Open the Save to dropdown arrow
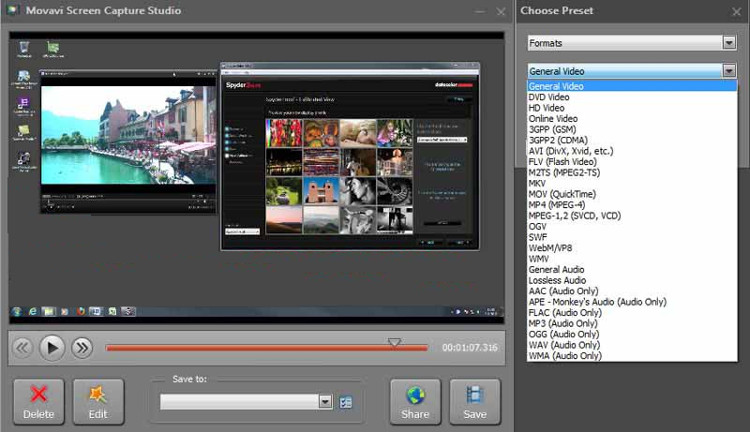 click(325, 401)
